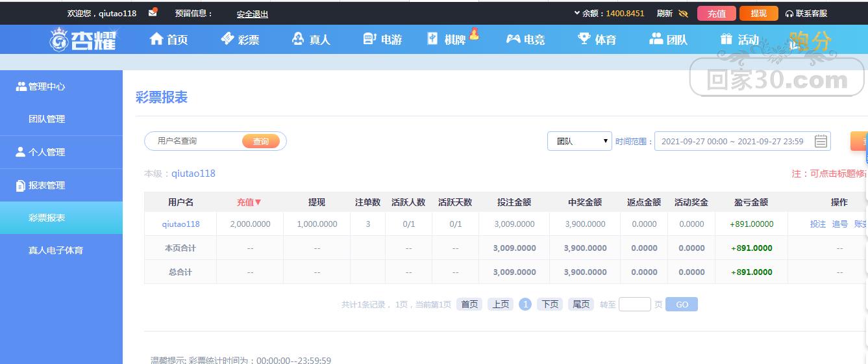Open the calendar icon in the date field
Screen dimensions: 868x364
coord(821,141)
